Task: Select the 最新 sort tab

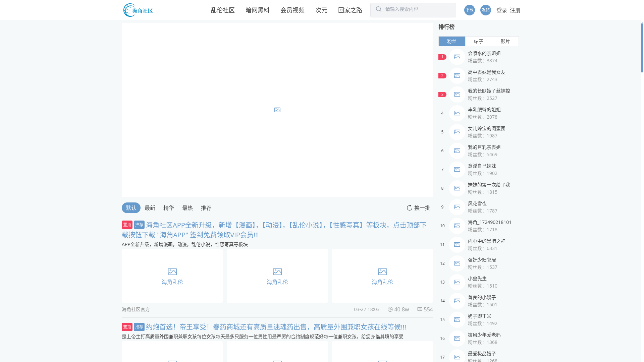Action: pos(150,208)
